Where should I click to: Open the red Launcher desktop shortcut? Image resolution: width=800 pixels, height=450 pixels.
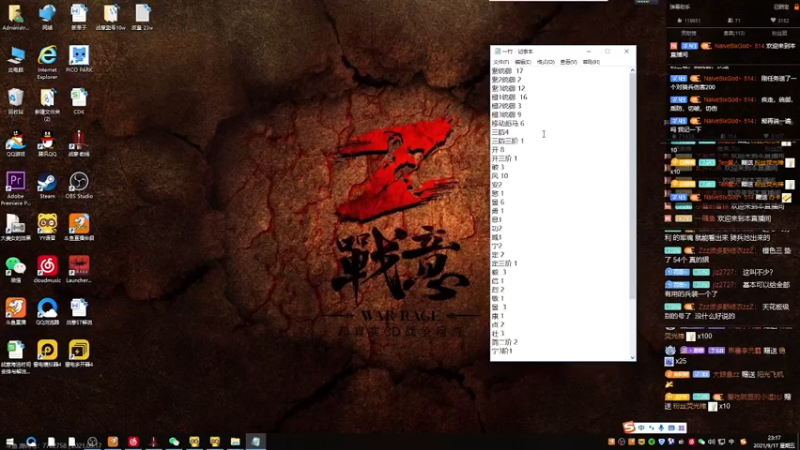[79, 269]
